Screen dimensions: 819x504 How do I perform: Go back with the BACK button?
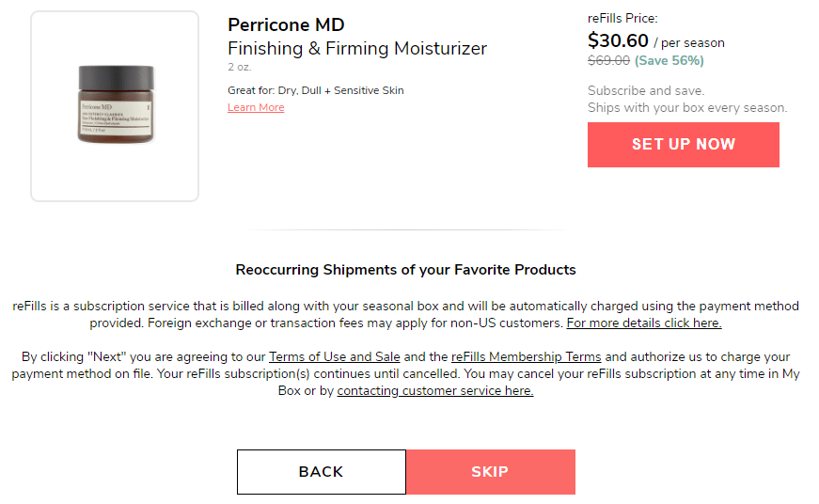(321, 472)
